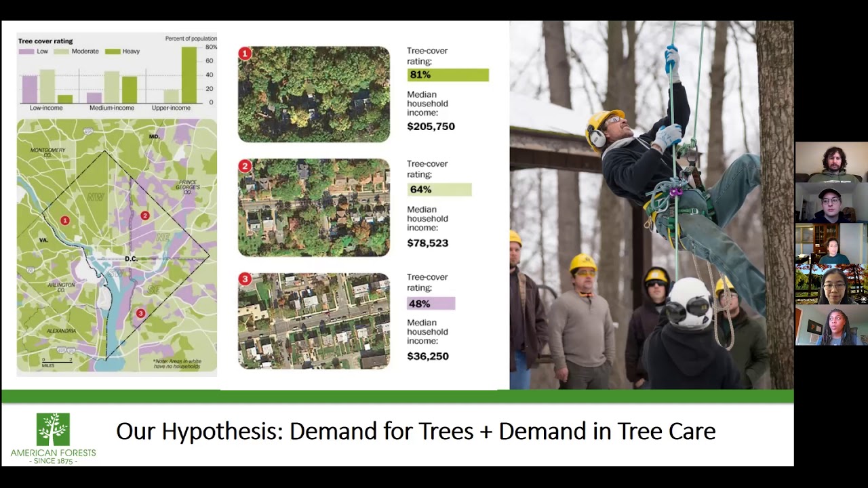Click the "$78,523" income value
The width and height of the screenshot is (868, 488).
pyautogui.click(x=427, y=243)
